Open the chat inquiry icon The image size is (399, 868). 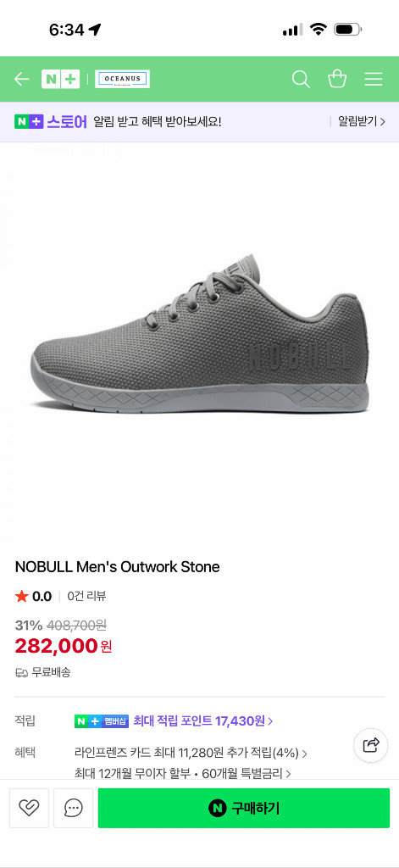73,808
